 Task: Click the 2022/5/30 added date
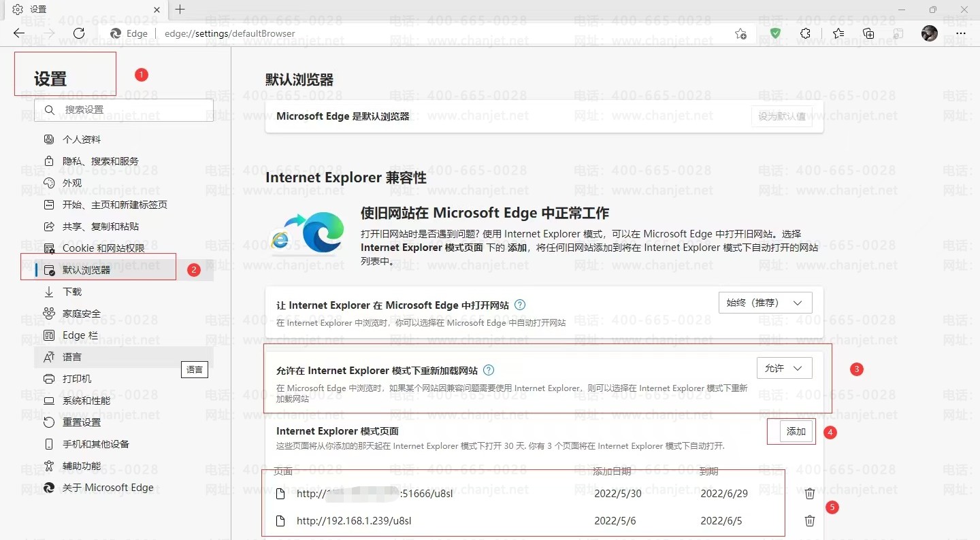[x=618, y=494]
